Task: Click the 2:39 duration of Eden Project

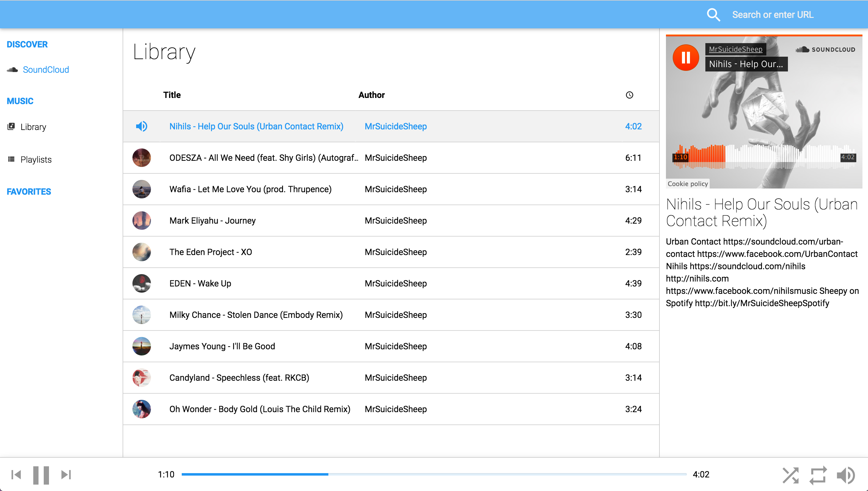Action: pos(633,252)
